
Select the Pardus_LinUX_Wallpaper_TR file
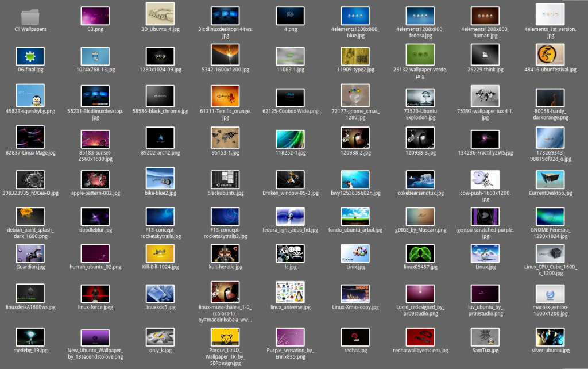(225, 336)
